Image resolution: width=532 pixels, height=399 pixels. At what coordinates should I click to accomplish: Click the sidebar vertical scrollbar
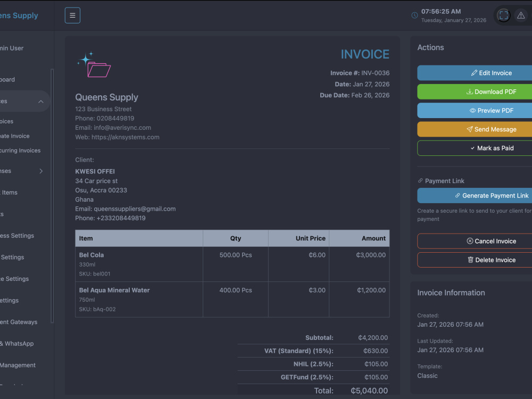pyautogui.click(x=52, y=196)
